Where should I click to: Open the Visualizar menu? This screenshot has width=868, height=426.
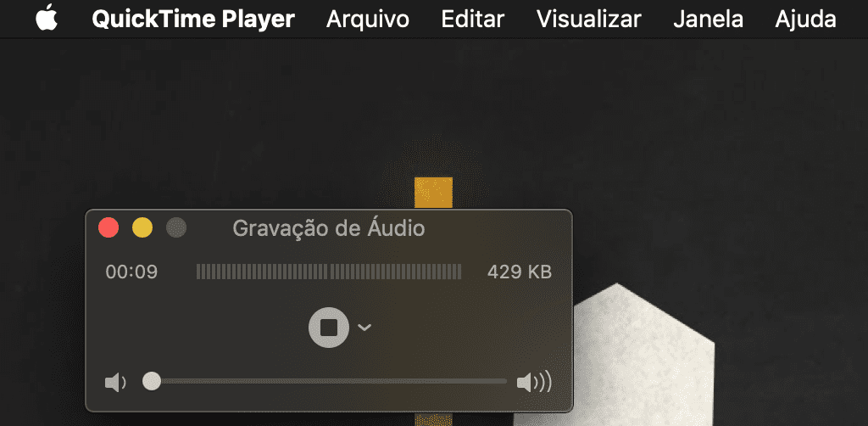click(x=589, y=20)
